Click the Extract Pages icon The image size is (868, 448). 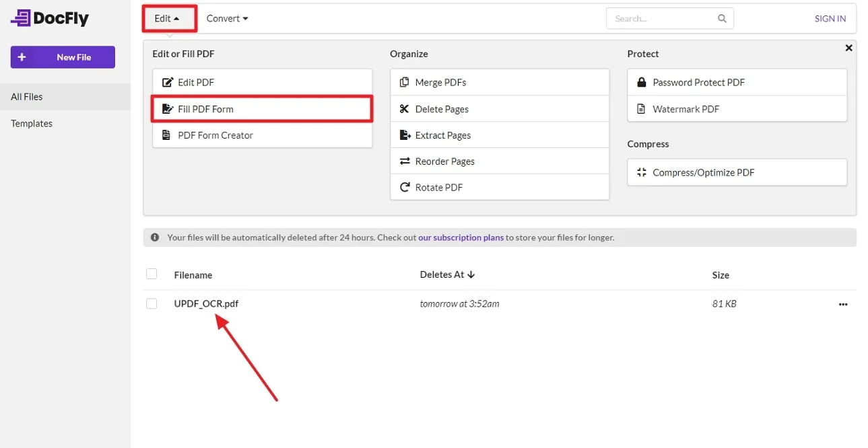tap(404, 135)
